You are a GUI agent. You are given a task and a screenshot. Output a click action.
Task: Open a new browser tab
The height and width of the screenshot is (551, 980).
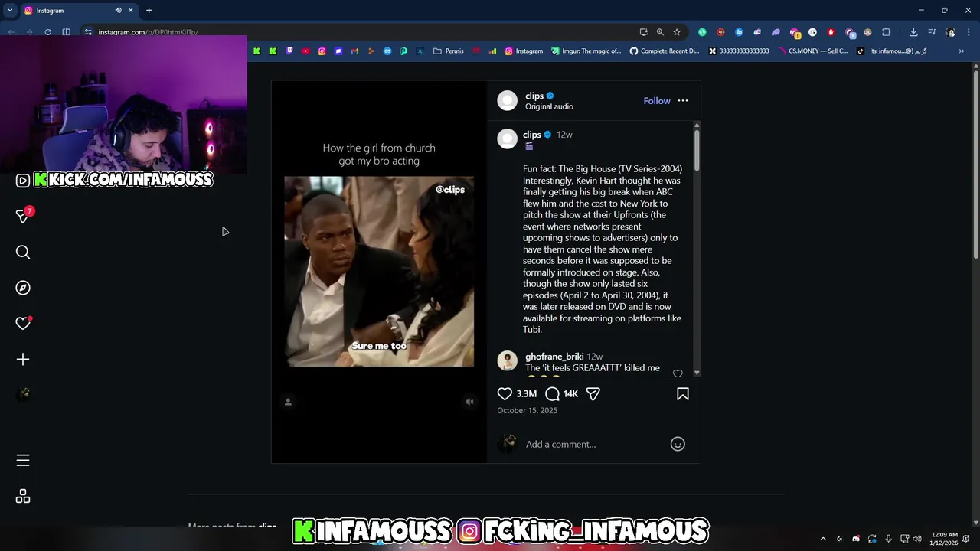149,11
